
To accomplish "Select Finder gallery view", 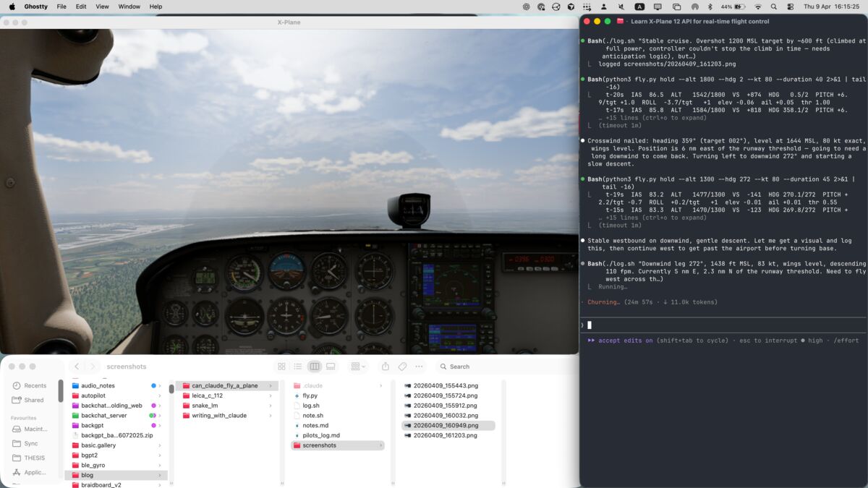I will click(x=331, y=367).
